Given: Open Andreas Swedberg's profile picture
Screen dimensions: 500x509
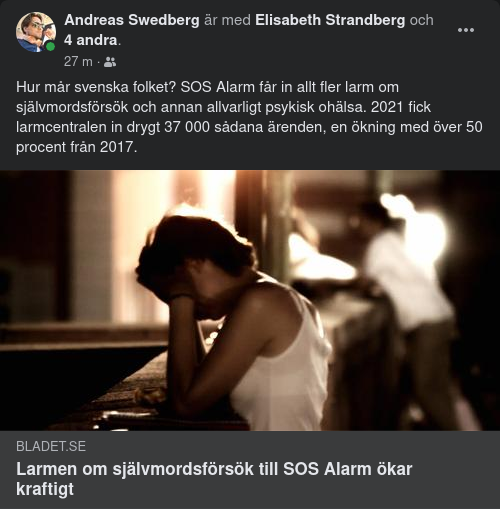Looking at the screenshot, I should [36, 32].
